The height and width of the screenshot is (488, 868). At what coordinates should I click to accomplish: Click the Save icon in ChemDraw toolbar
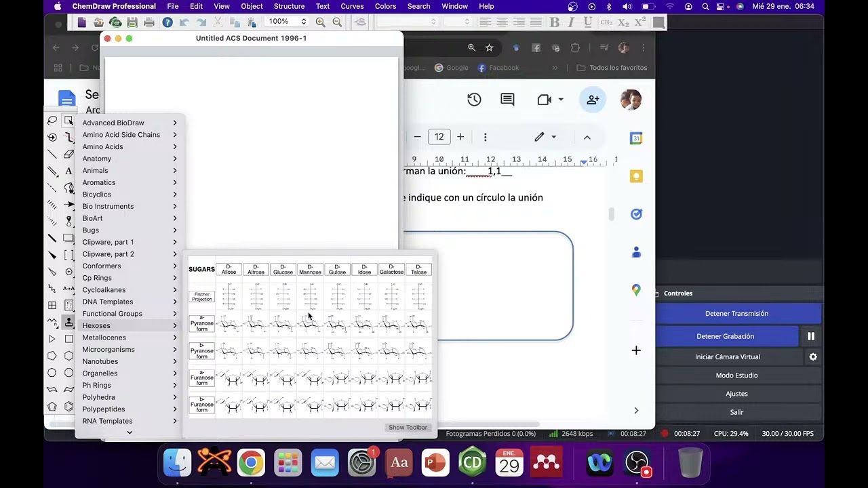(132, 22)
